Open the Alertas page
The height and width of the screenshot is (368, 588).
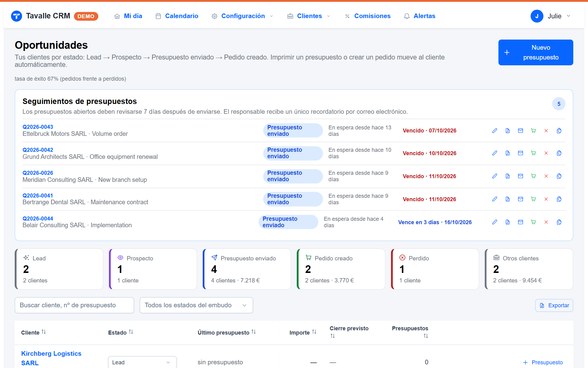pos(420,16)
